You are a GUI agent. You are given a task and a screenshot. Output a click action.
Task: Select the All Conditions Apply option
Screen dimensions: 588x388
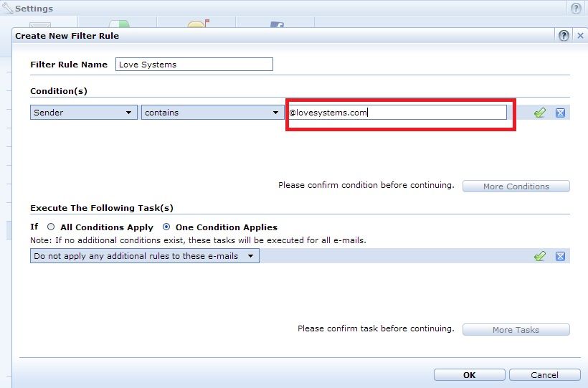(x=51, y=227)
